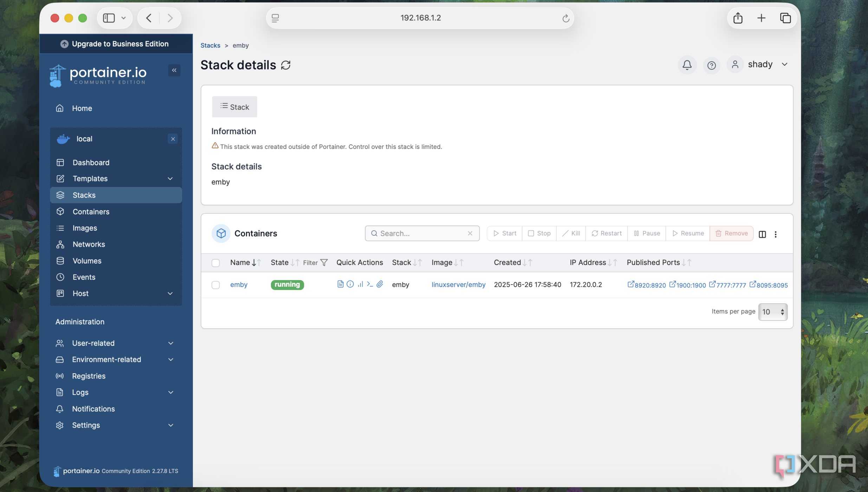Open the notifications bell in the header

click(x=687, y=65)
